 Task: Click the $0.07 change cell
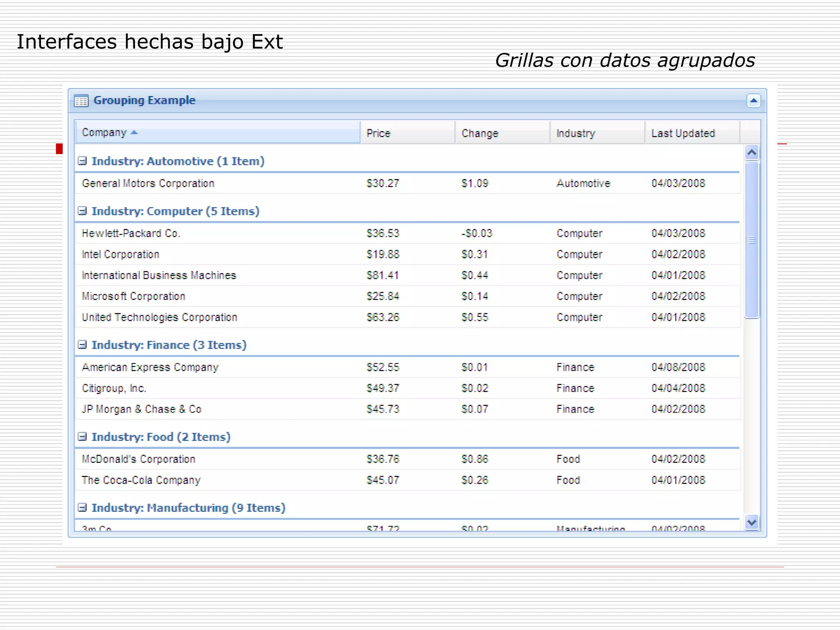tap(475, 409)
